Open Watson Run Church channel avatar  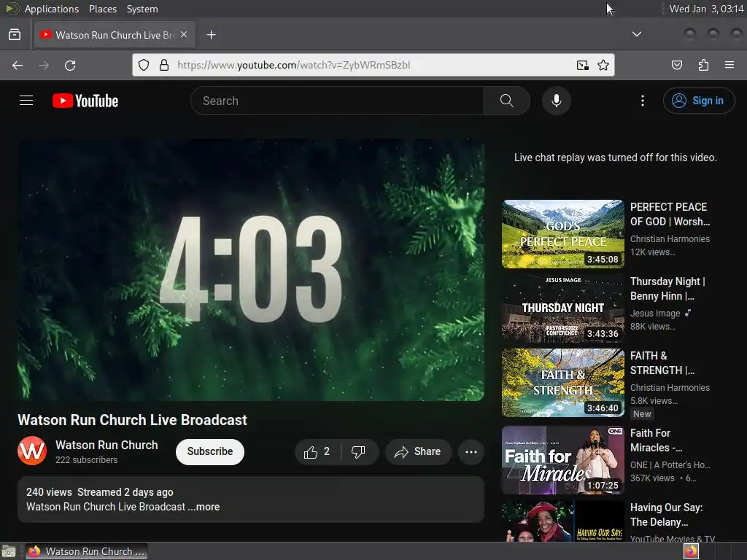click(x=32, y=451)
